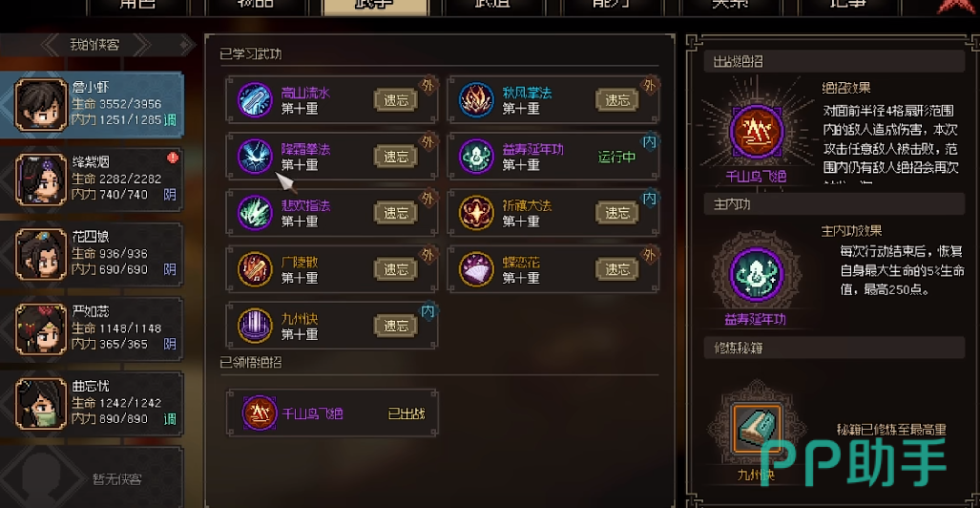Click the right arrow beside 我的侠客

point(142,45)
